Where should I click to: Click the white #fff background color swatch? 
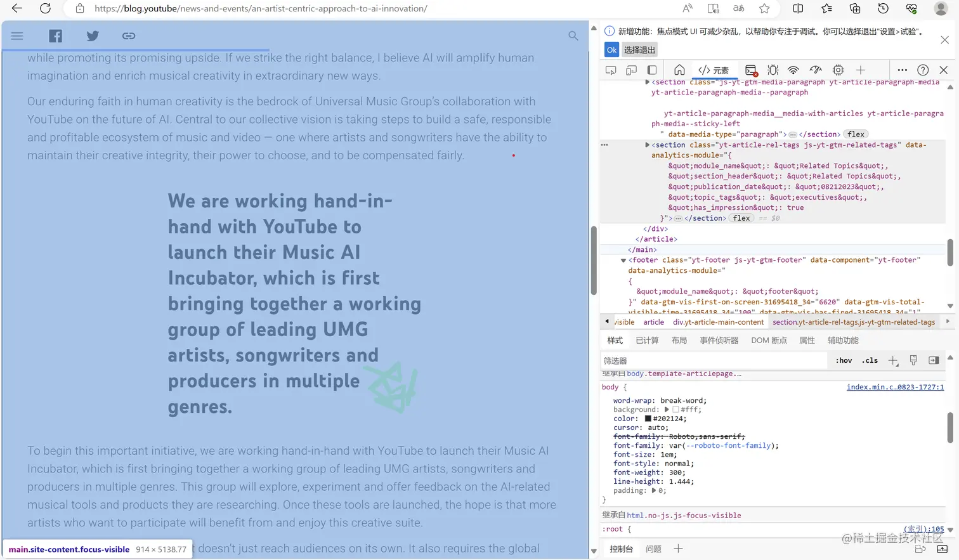coord(675,410)
